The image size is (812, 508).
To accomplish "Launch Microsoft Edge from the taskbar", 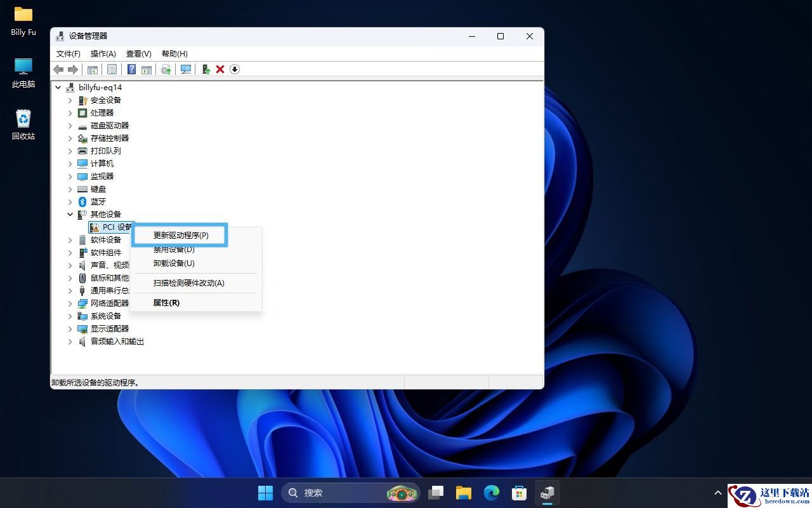I will tap(492, 493).
